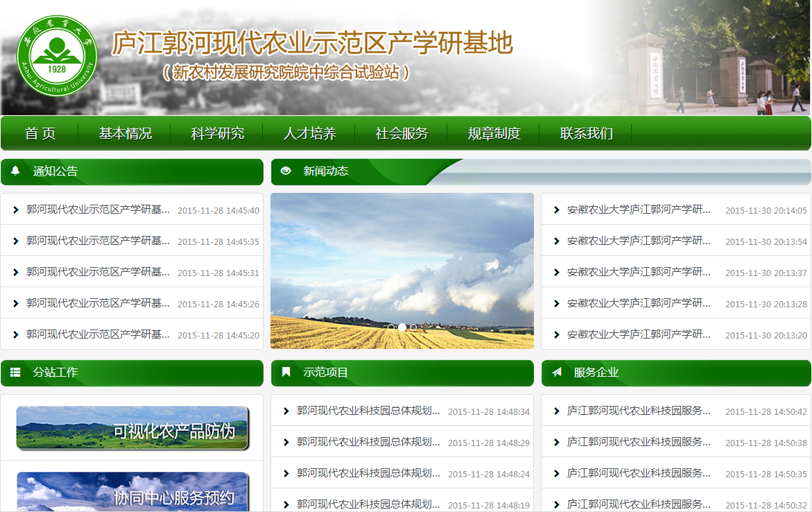Click the bell icon beside 通知公告

click(15, 171)
